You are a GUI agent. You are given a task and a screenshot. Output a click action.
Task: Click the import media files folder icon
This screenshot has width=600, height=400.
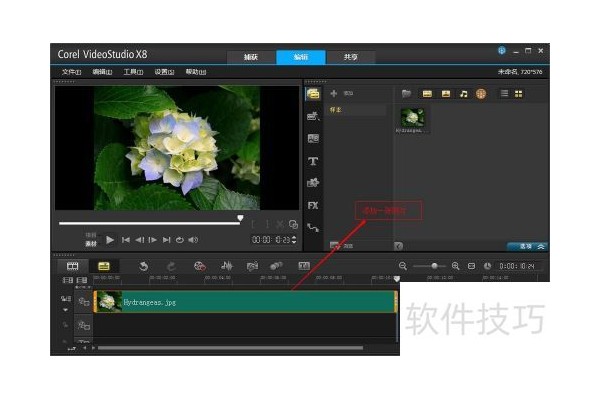[x=406, y=93]
